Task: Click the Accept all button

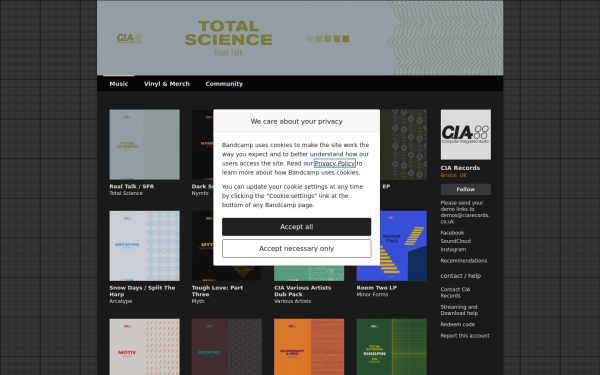Action: point(296,227)
